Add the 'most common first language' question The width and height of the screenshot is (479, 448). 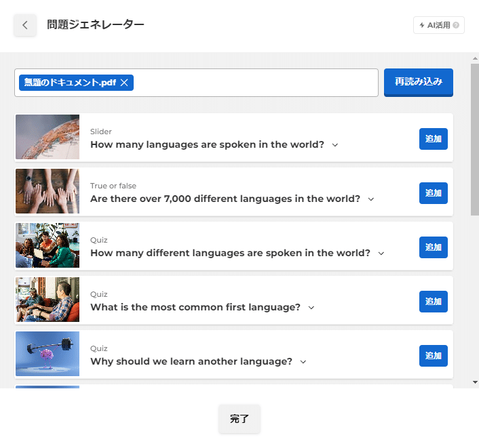coord(433,302)
